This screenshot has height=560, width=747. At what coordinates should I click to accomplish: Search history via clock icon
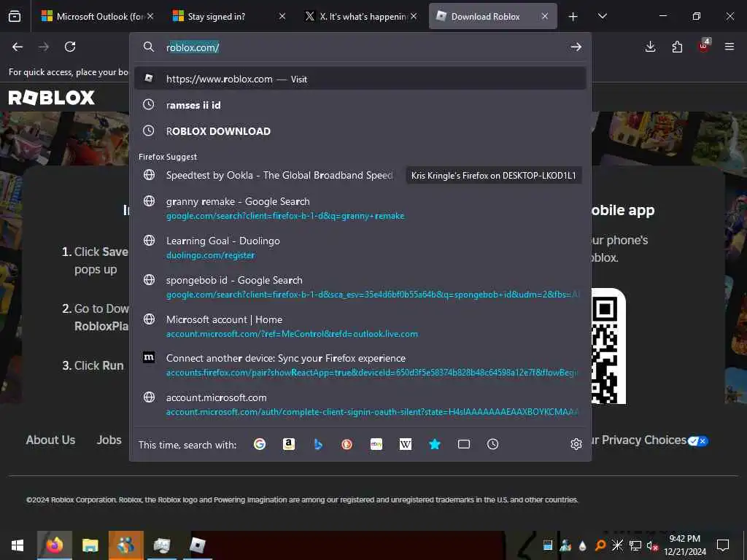(492, 444)
